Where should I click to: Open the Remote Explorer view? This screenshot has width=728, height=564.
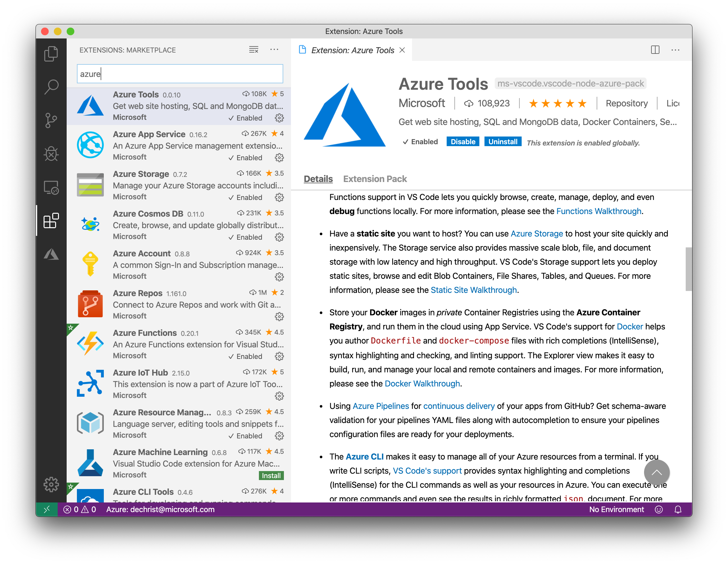click(51, 188)
